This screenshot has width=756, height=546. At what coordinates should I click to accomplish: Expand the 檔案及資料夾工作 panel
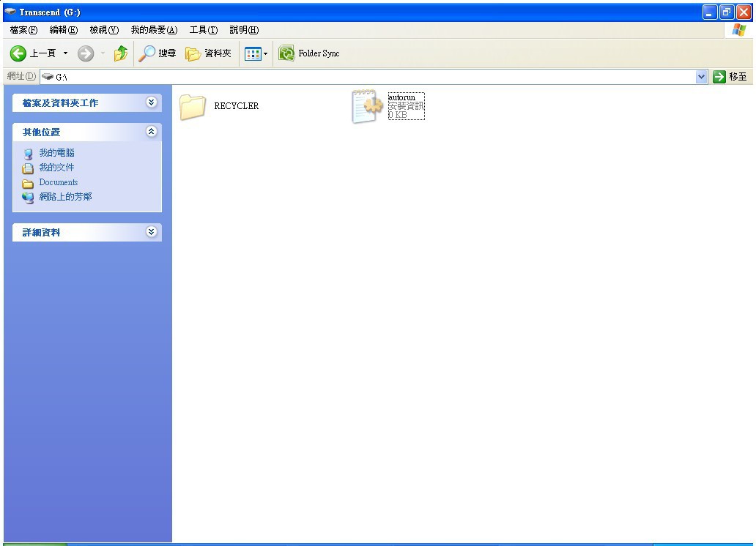pyautogui.click(x=152, y=102)
